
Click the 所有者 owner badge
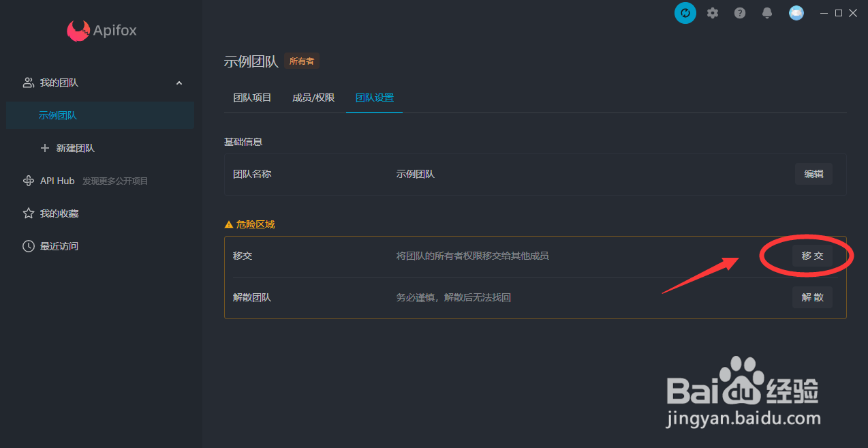(302, 61)
